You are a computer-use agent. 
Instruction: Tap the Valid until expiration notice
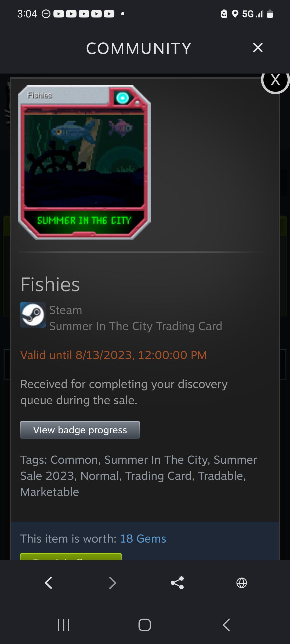[x=114, y=355]
